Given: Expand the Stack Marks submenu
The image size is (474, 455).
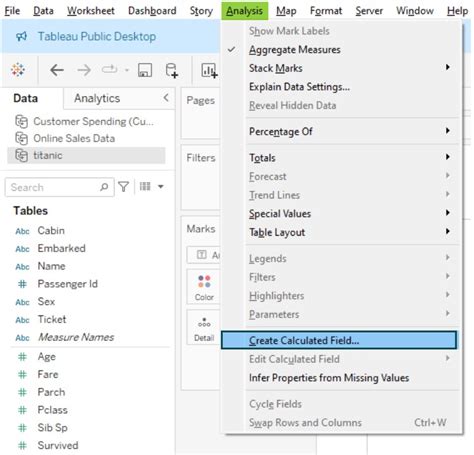Looking at the screenshot, I should coord(342,68).
